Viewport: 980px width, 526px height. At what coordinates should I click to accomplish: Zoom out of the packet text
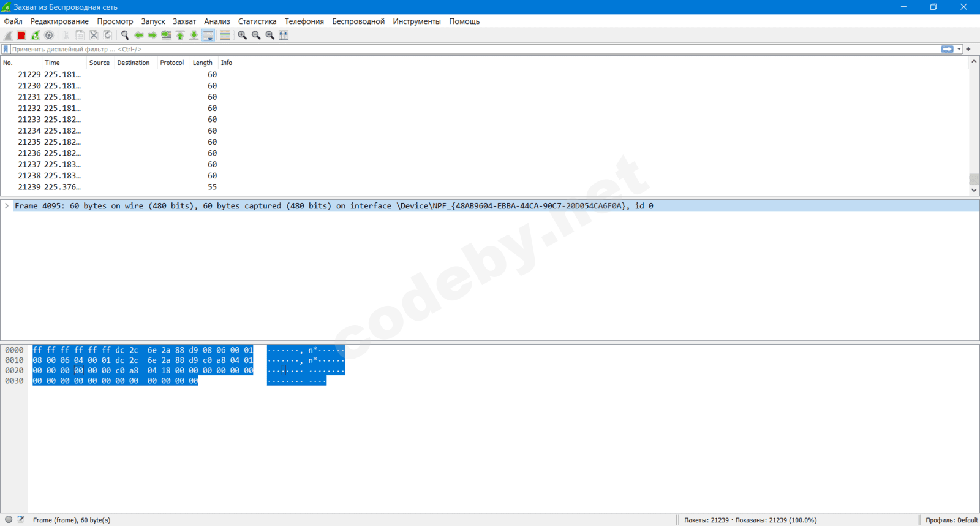coord(256,36)
